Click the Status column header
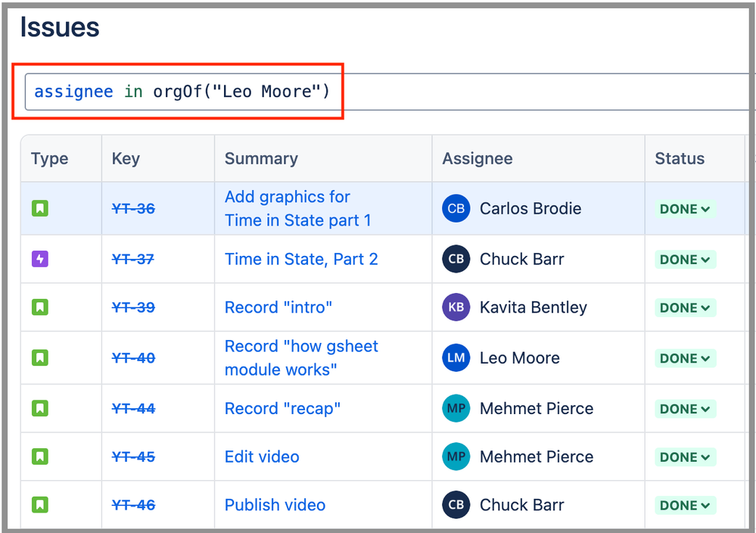This screenshot has width=756, height=533. [x=679, y=158]
